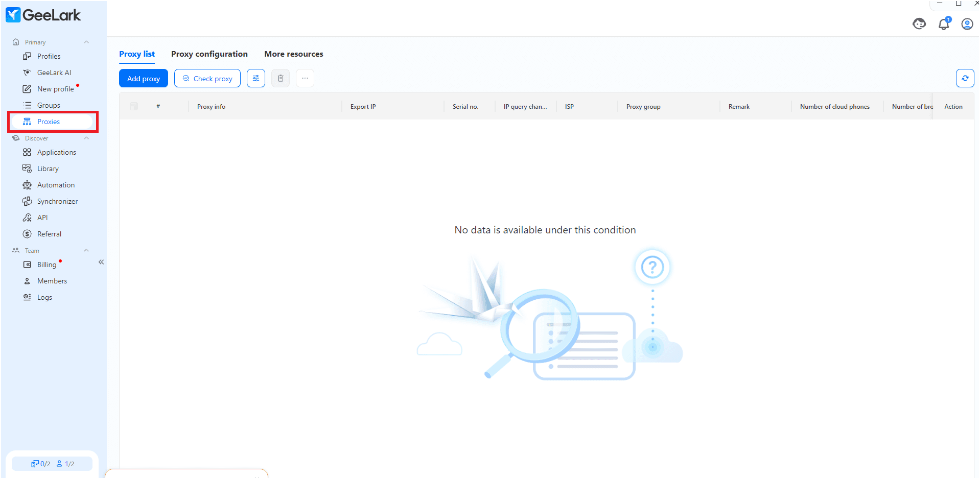Open the three-dot more options button
980x479 pixels.
[x=305, y=78]
